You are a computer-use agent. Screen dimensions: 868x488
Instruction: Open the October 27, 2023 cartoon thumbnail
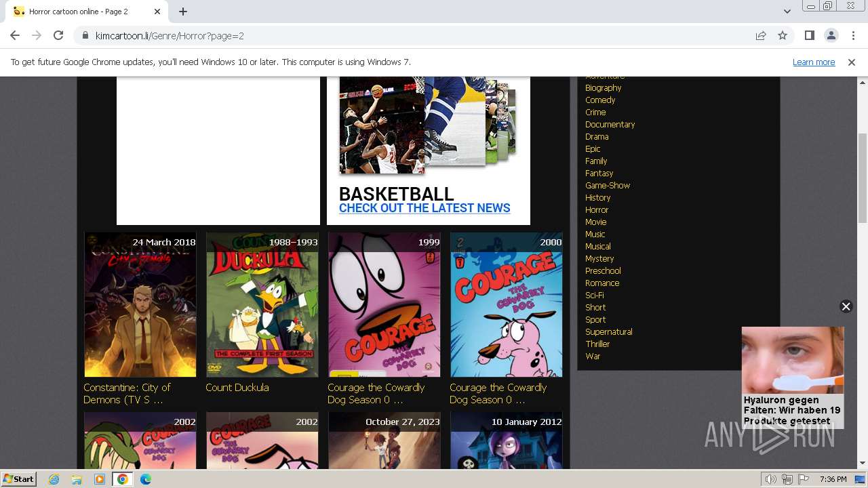pyautogui.click(x=384, y=441)
